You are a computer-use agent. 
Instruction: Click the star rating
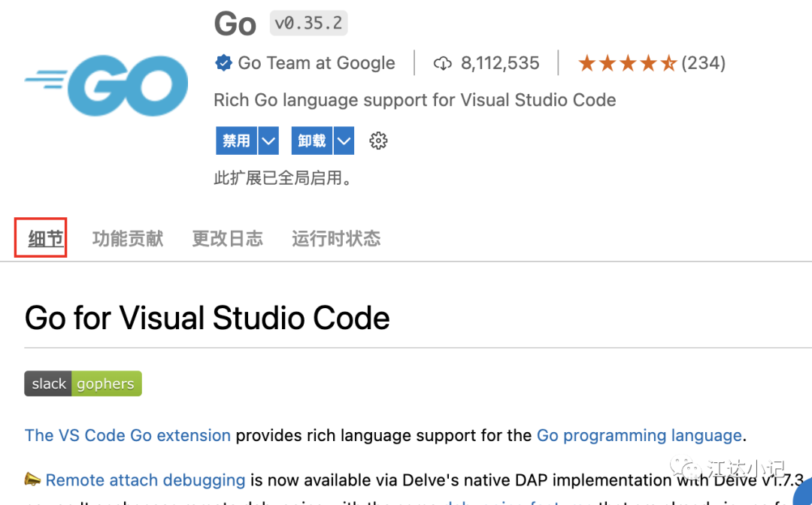[x=627, y=64]
